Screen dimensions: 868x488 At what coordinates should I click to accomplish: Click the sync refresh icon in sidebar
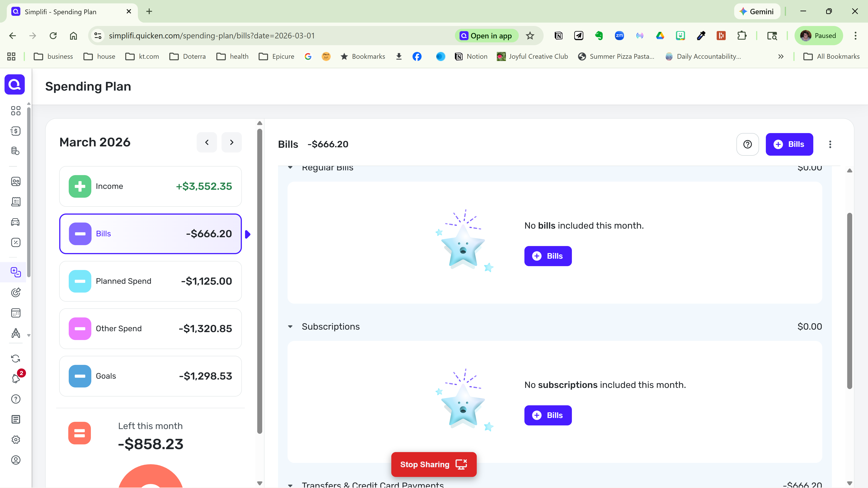point(16,358)
